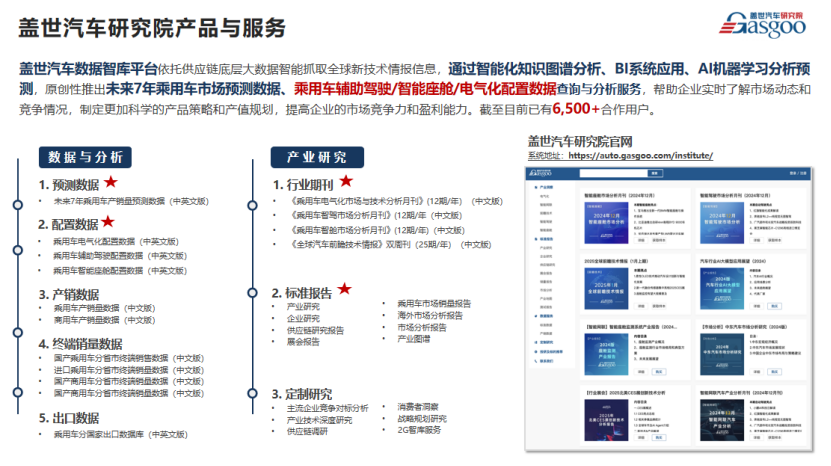Open the 2025全球前瞻技术情报 cover thumbnail
The image size is (831, 466).
point(606,288)
